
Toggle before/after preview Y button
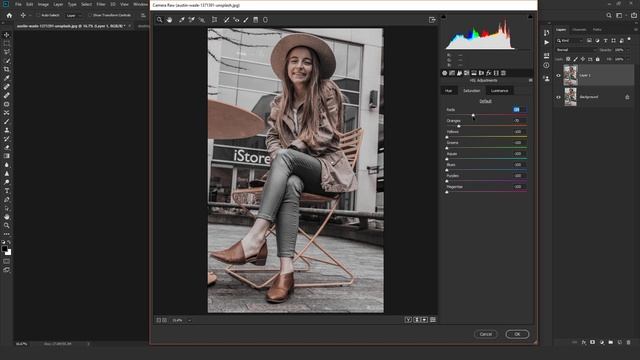(408, 320)
